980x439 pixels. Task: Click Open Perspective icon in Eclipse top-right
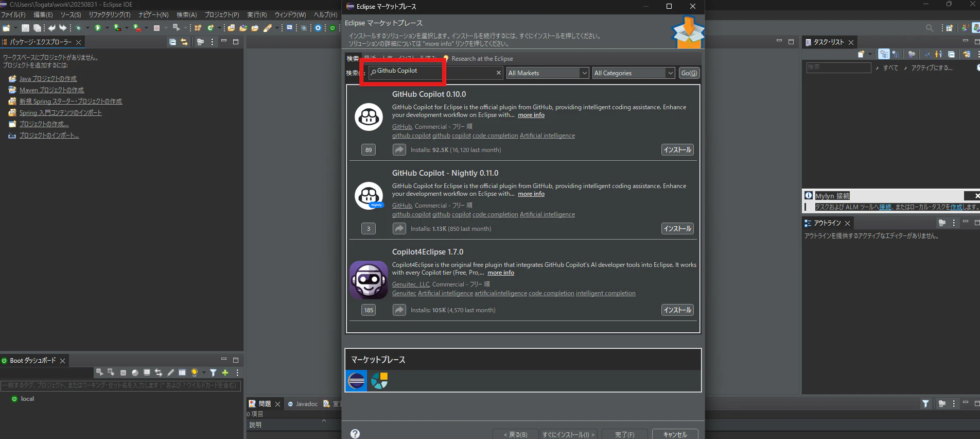950,28
